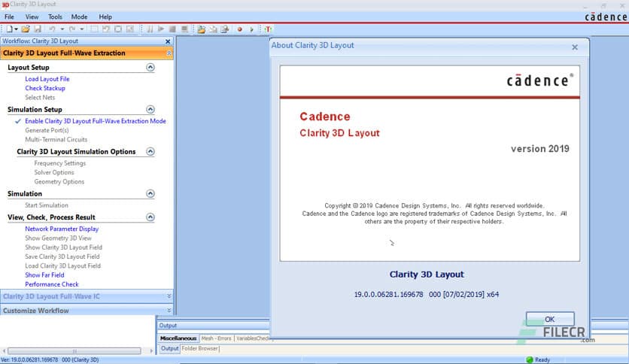Click the Redo toolbar icon
629x364 pixels.
click(72, 29)
